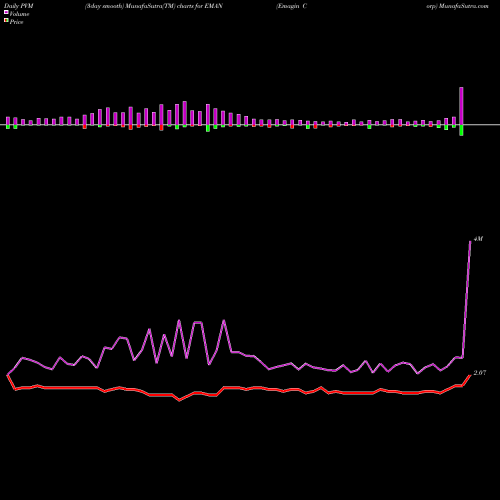Click the Price legend color swatch
This screenshot has height=500, width=500.
(6, 20)
